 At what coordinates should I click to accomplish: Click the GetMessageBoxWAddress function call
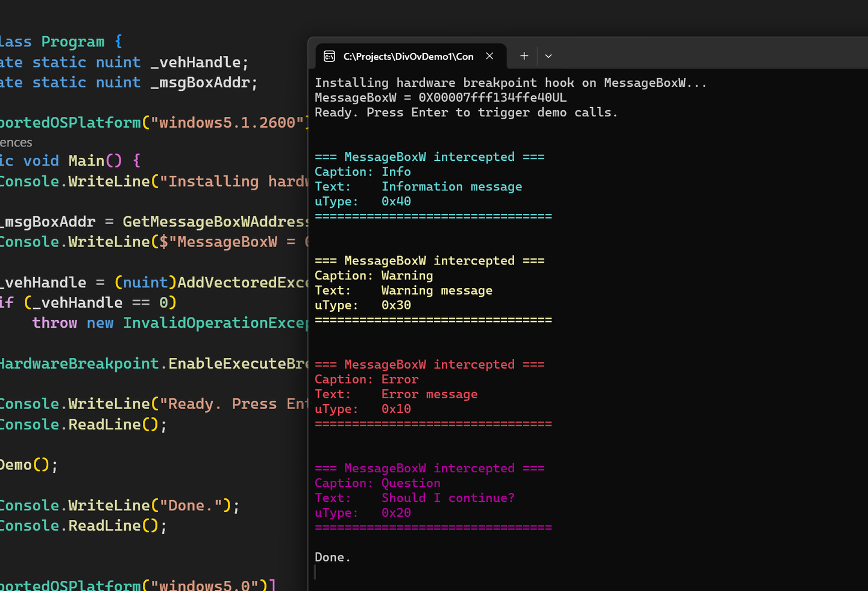pyautogui.click(x=215, y=222)
